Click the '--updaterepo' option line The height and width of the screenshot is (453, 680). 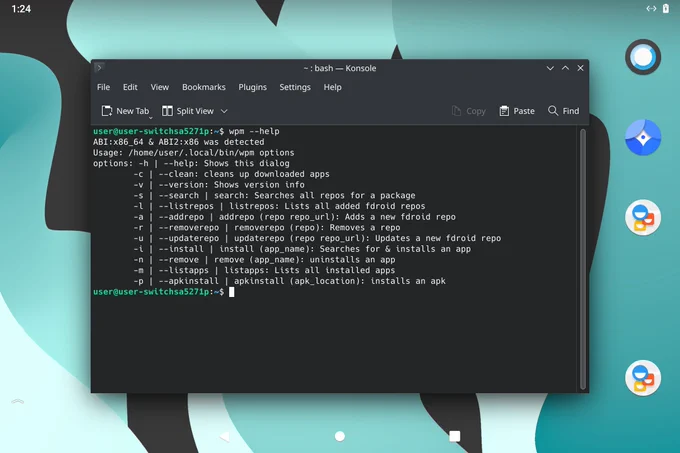pos(317,238)
